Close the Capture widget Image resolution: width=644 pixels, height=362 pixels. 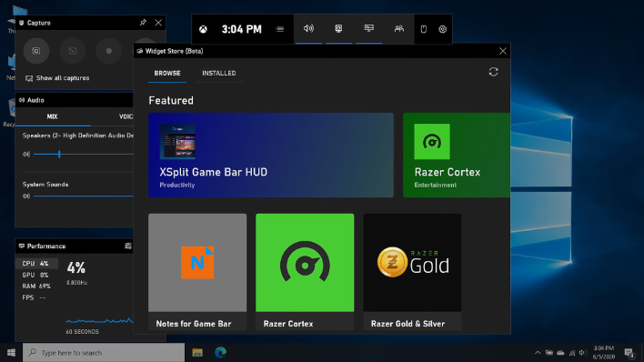coord(158,23)
